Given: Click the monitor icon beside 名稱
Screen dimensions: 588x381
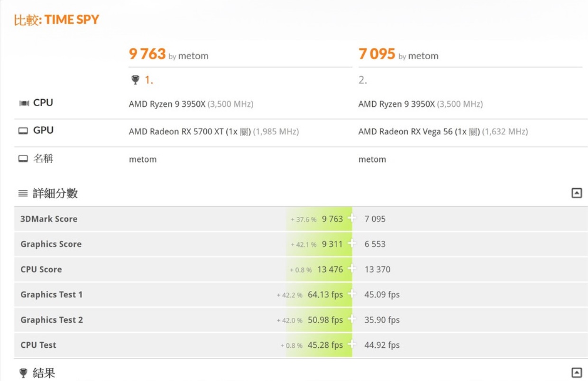Looking at the screenshot, I should 23,158.
